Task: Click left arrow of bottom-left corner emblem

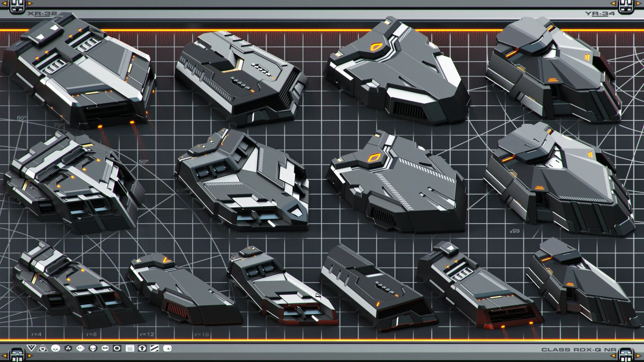Action: [4, 356]
